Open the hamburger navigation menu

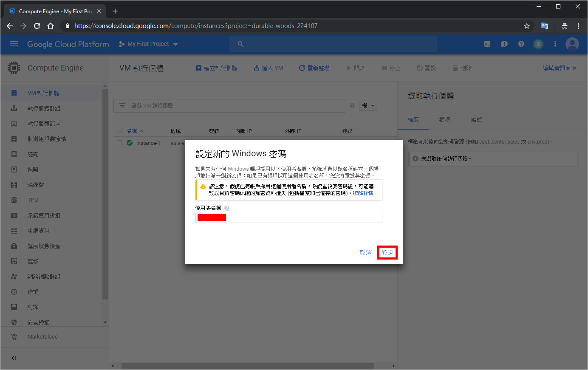pos(14,44)
